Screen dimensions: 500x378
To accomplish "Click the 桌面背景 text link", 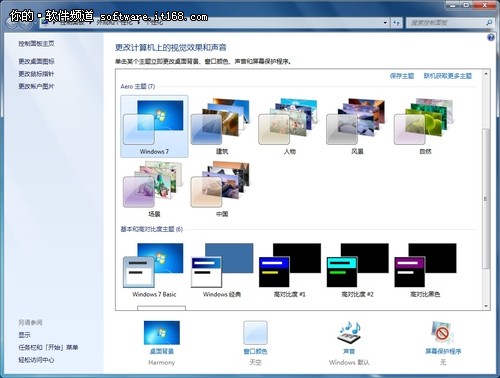I will pos(162,351).
